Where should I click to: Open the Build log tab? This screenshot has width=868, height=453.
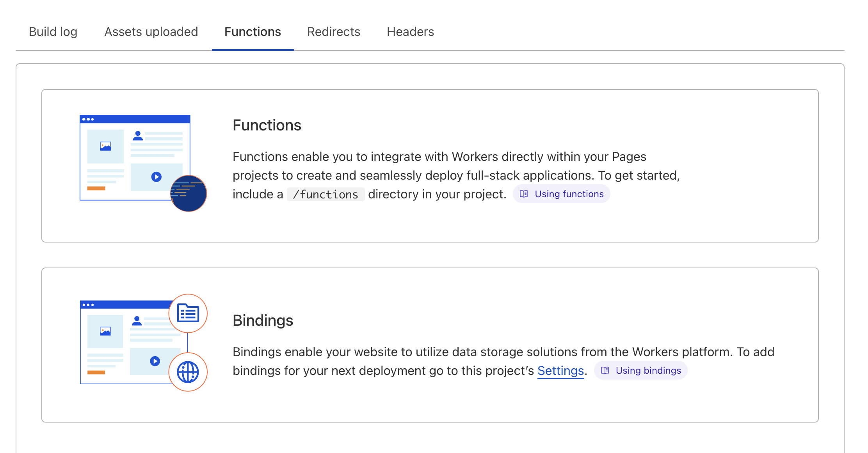tap(53, 32)
